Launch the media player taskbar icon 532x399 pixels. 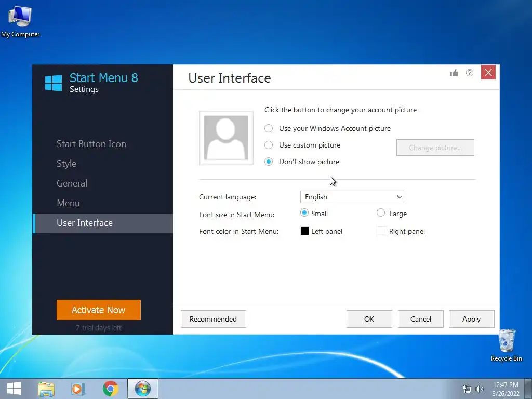click(x=78, y=389)
